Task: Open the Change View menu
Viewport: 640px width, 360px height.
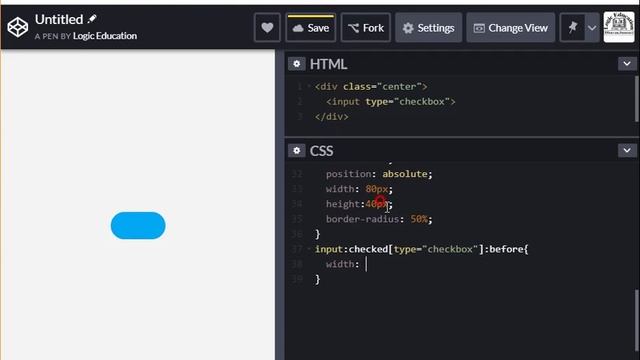Action: pyautogui.click(x=511, y=28)
